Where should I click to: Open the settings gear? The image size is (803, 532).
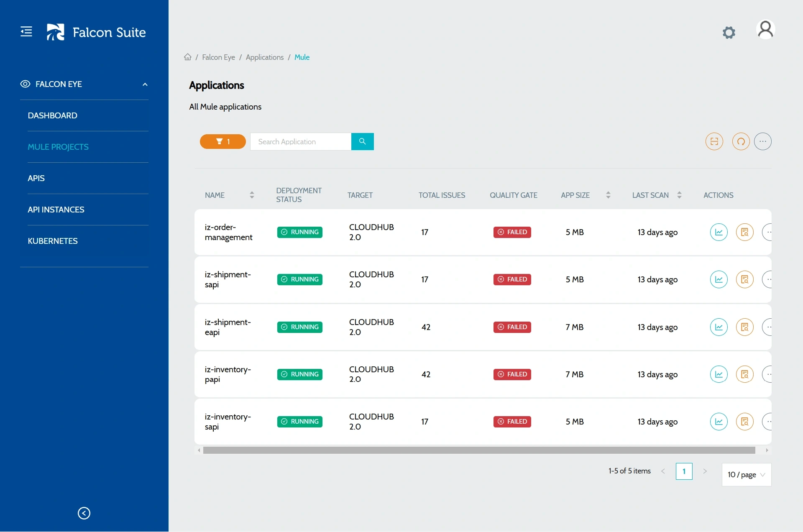[729, 32]
